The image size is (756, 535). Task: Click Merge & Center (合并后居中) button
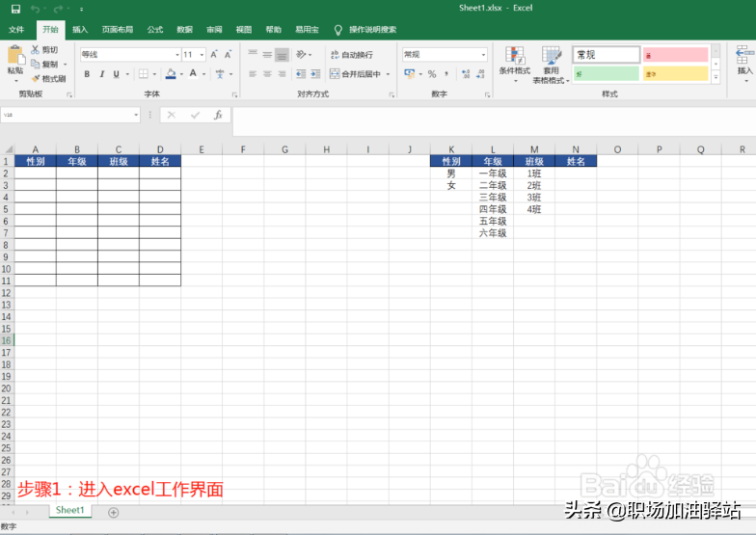pyautogui.click(x=356, y=73)
